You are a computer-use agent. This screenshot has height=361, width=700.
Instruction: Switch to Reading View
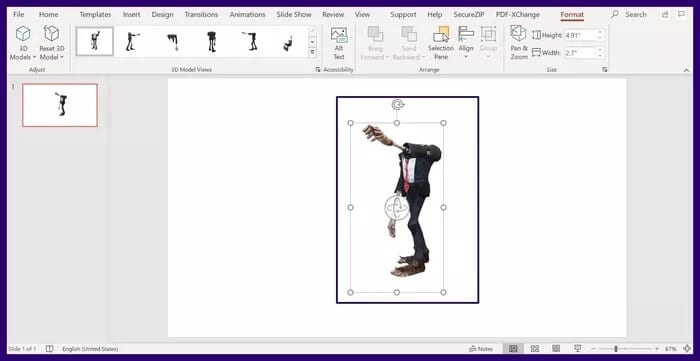[x=556, y=349]
